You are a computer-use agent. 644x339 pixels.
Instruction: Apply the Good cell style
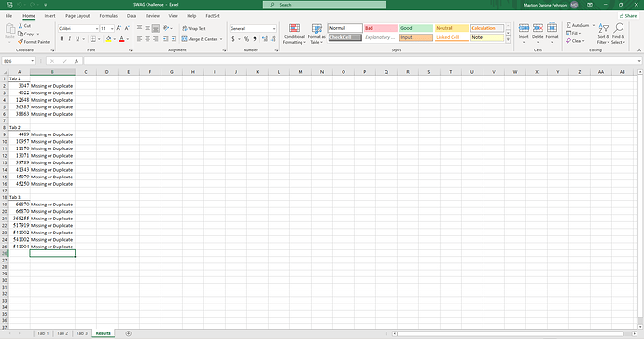click(x=416, y=28)
